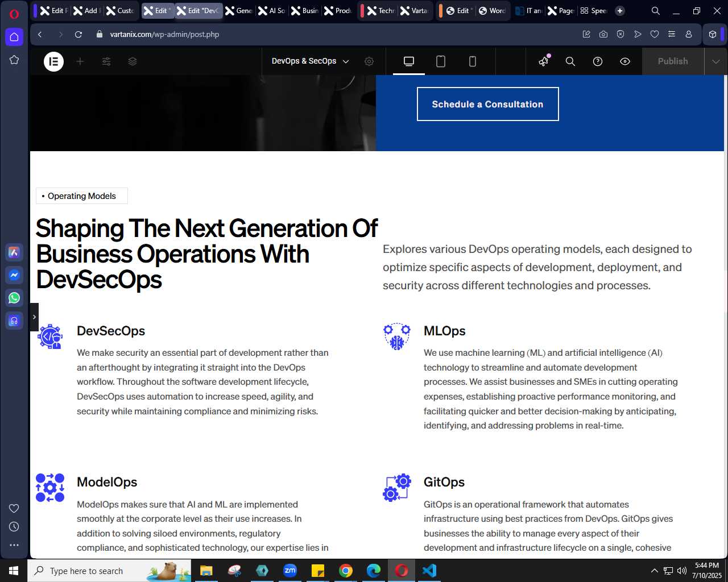Image resolution: width=728 pixels, height=582 pixels.
Task: Open Opera ad blocker shield icon
Action: [621, 34]
